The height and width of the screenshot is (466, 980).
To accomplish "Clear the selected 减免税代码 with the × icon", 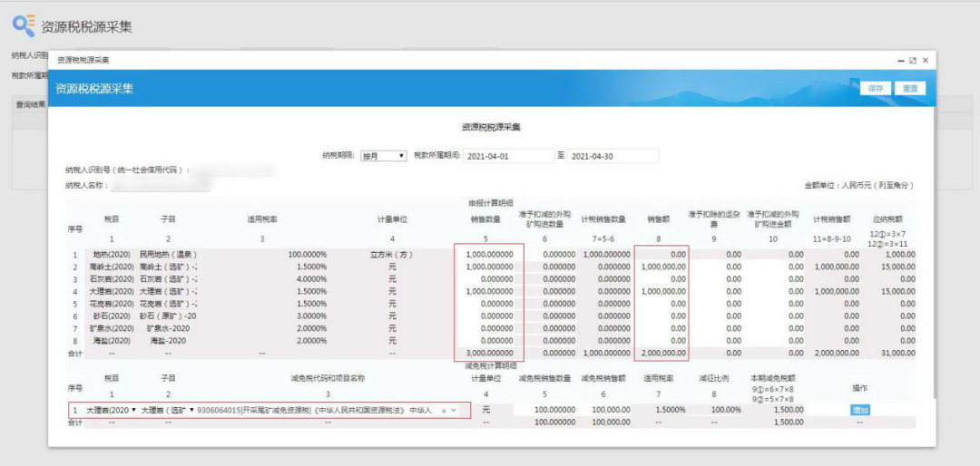I will 444,411.
